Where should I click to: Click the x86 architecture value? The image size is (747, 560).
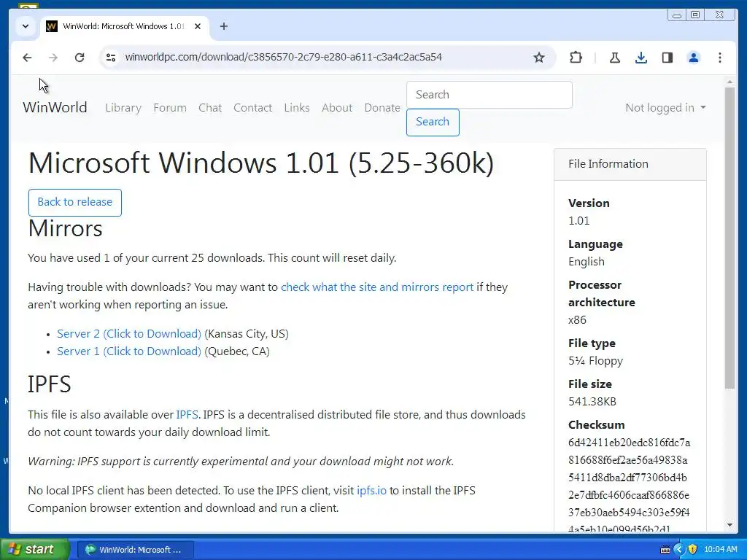(x=577, y=320)
